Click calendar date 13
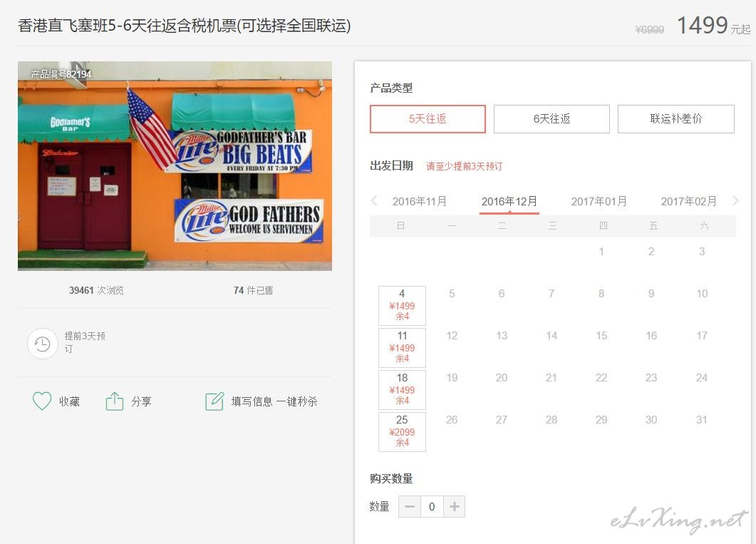 click(502, 336)
